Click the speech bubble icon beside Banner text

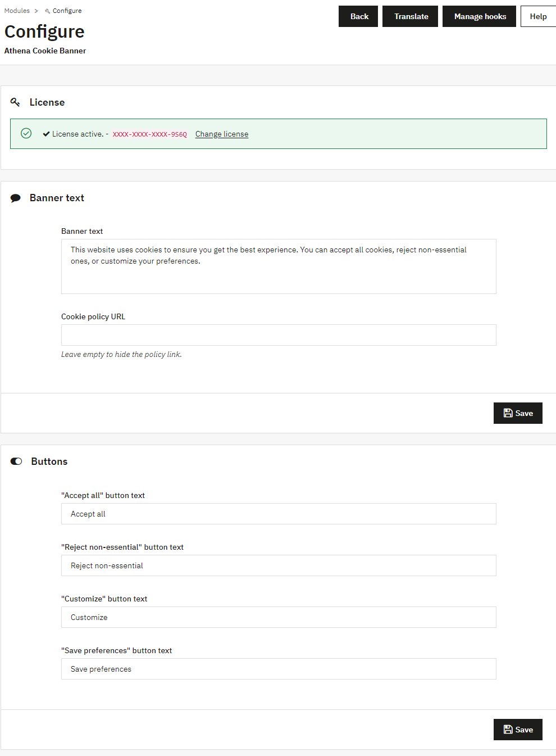(16, 198)
